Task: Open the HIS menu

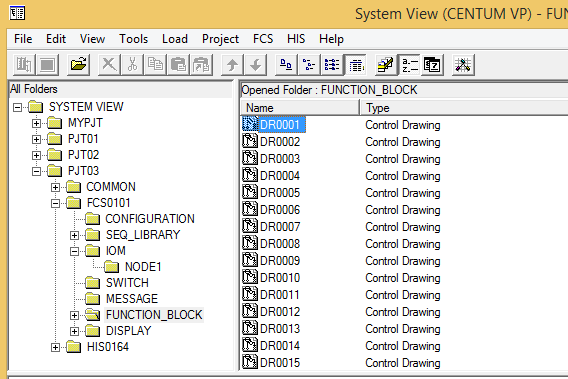Action: [296, 39]
